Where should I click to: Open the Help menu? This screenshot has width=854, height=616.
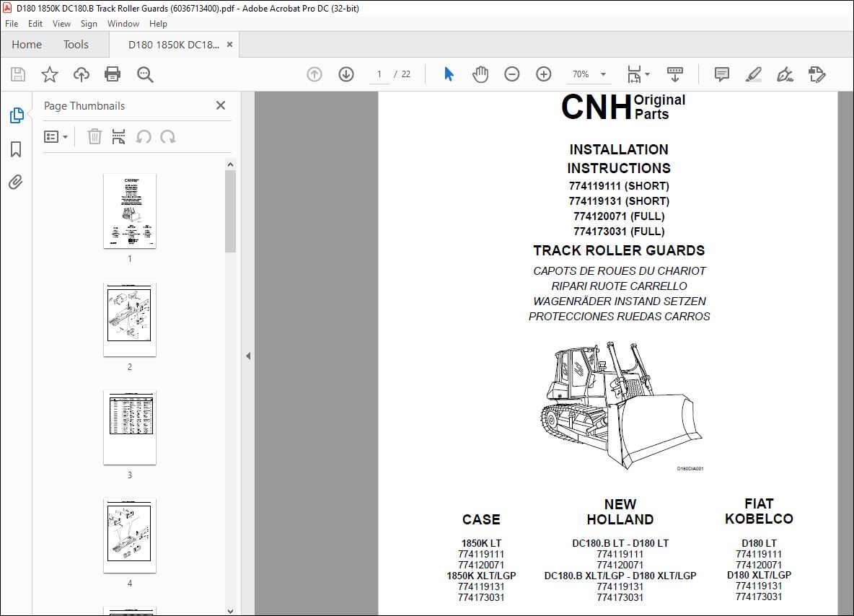(158, 23)
